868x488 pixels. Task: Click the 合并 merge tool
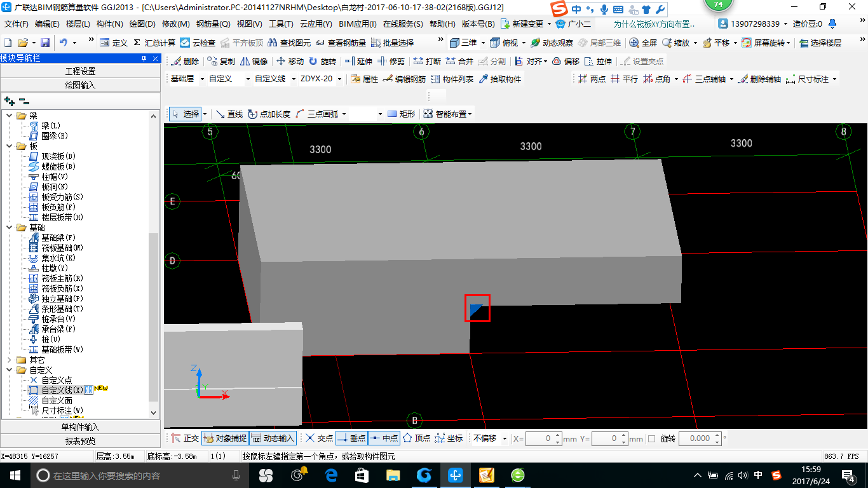tap(459, 62)
